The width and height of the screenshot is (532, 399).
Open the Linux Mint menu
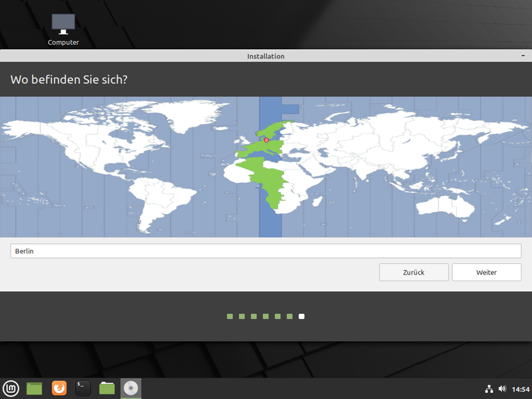[11, 388]
